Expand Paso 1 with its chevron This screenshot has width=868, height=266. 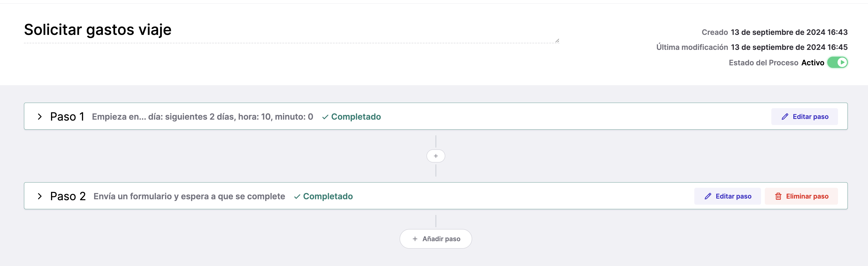click(40, 117)
